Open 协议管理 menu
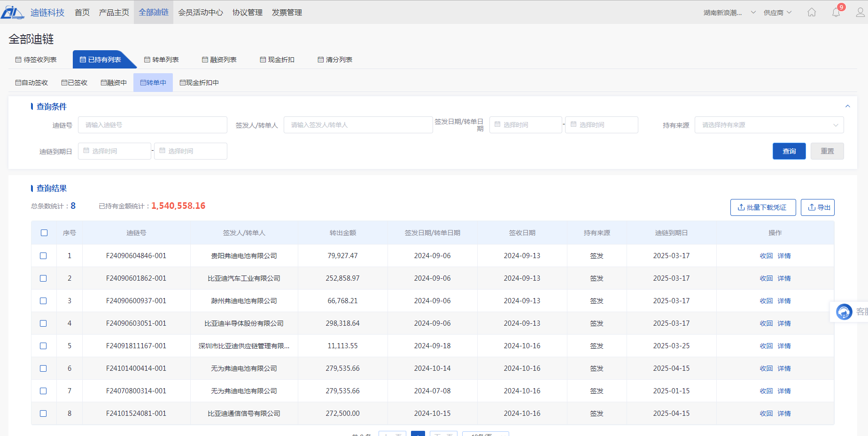868x436 pixels. (248, 13)
